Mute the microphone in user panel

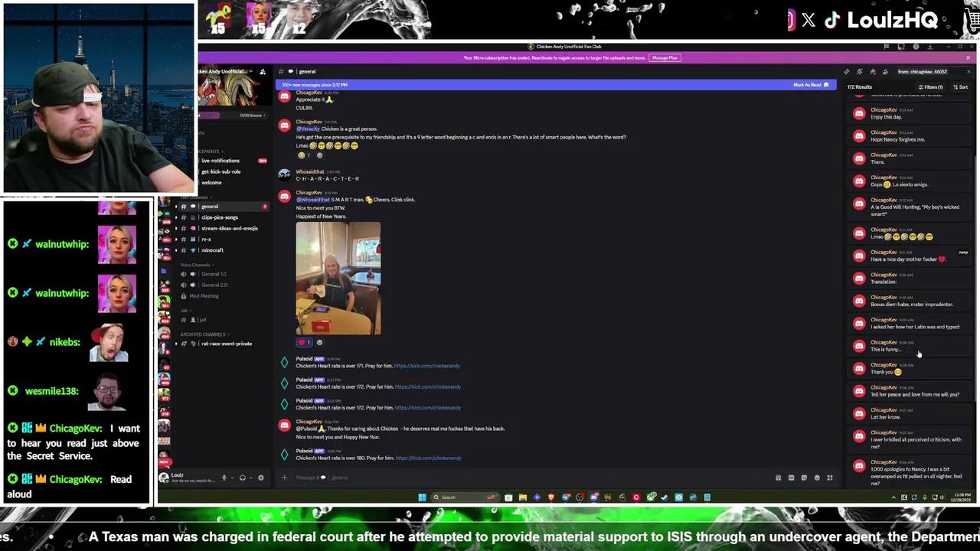coord(224,478)
